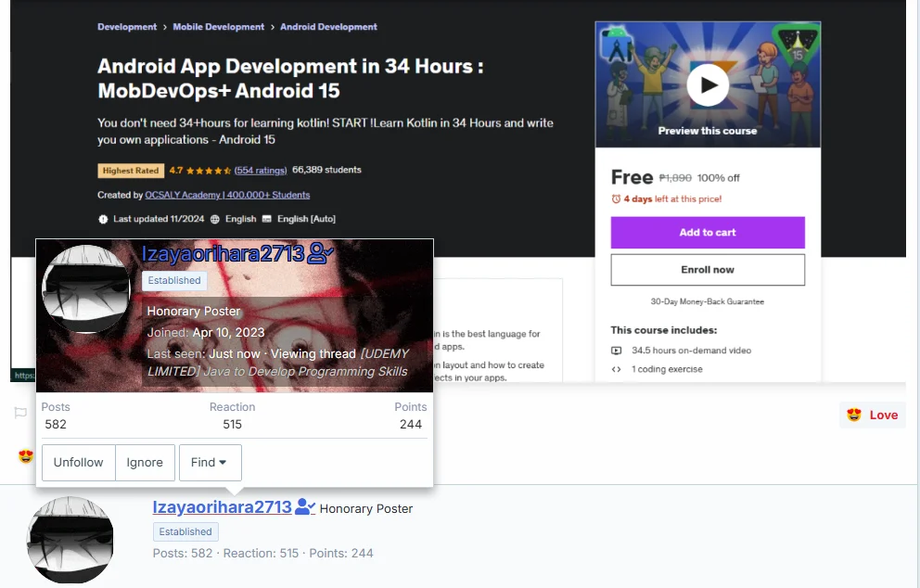
Task: Click the Ignore button
Action: coord(145,463)
